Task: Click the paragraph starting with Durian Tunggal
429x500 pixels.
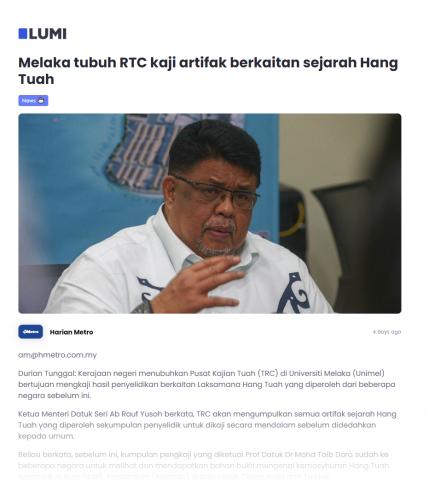Action: (207, 384)
